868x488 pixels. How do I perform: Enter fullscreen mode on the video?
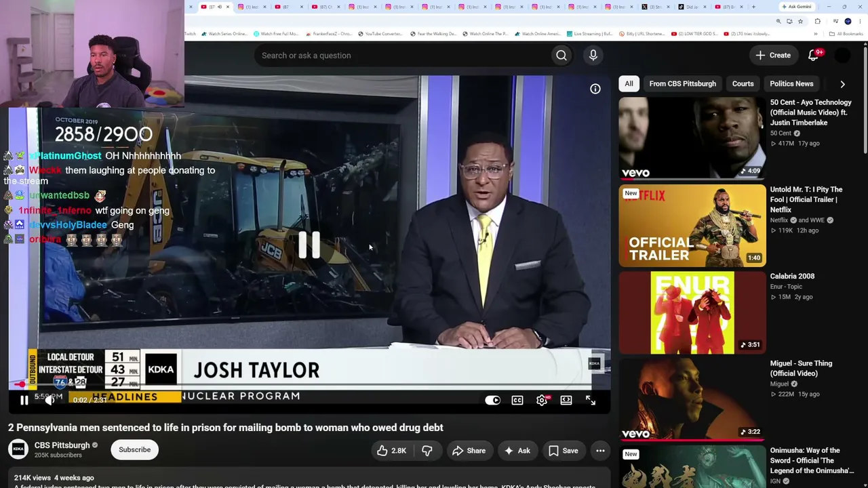pyautogui.click(x=591, y=401)
